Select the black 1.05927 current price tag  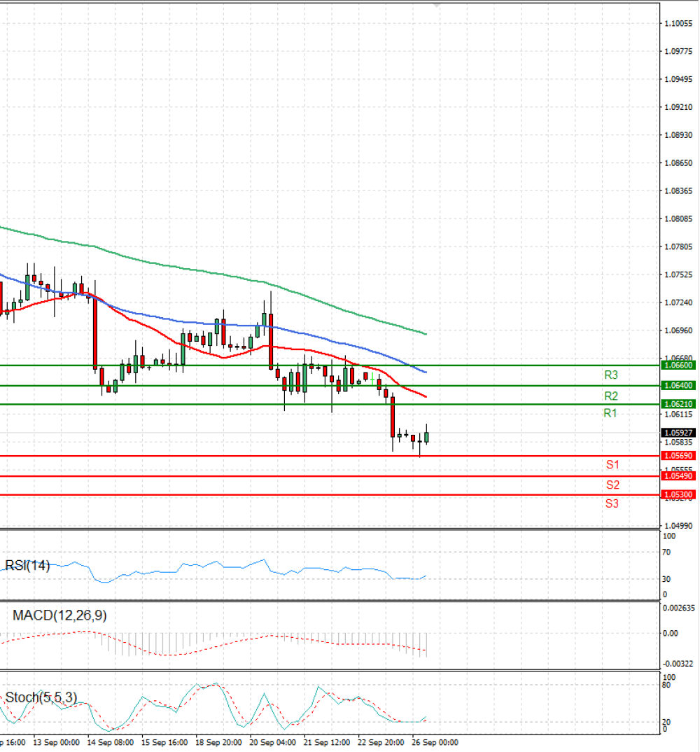coord(678,433)
